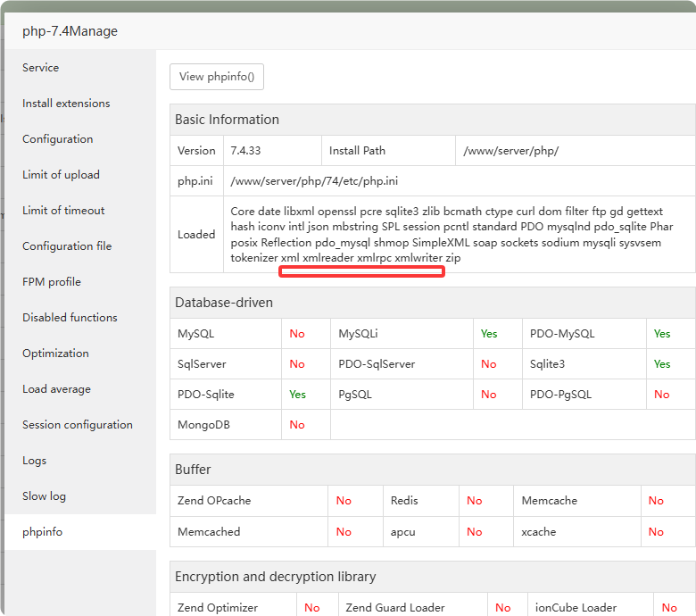Select the Configuration menu item
Viewport: 696px width, 616px height.
coord(58,139)
